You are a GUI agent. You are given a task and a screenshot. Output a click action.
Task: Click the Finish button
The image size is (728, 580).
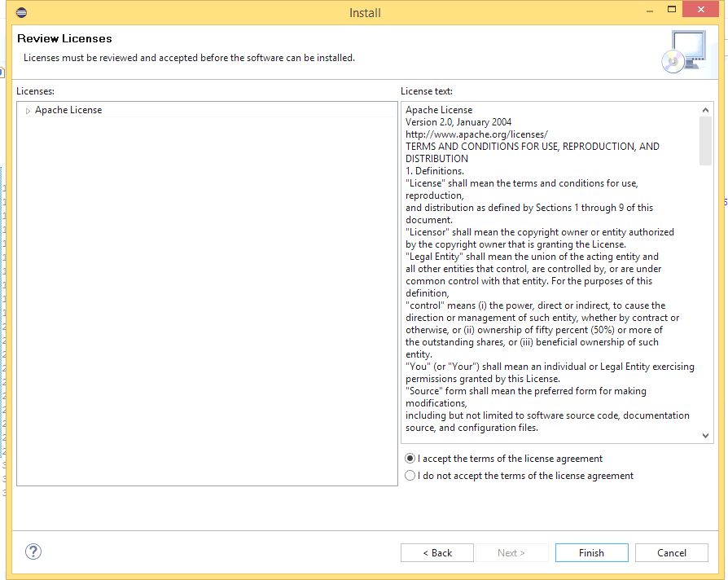tap(591, 552)
